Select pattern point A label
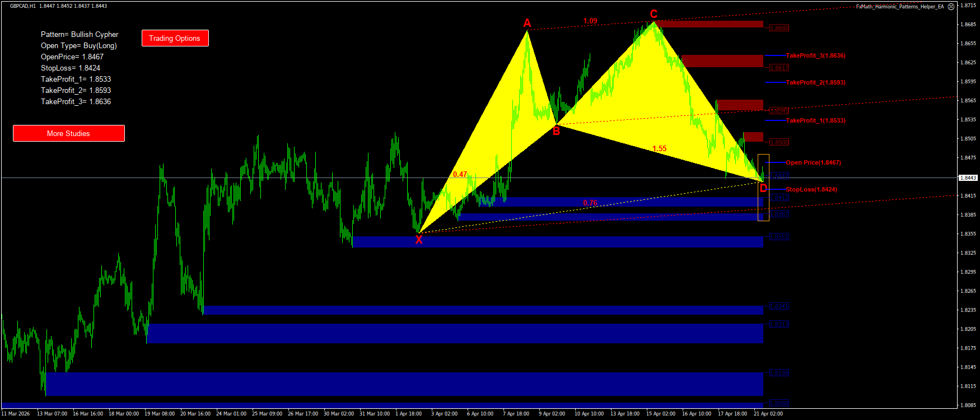This screenshot has height=420, width=980. [x=527, y=23]
